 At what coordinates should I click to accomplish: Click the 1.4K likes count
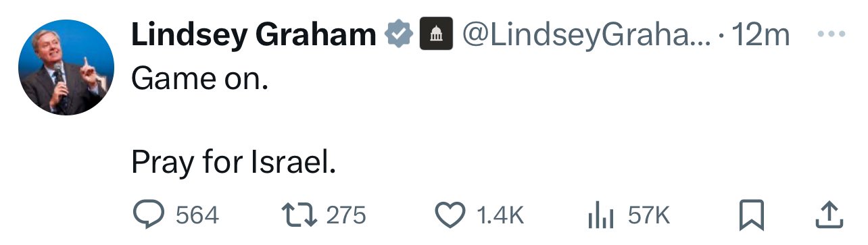pos(500,216)
